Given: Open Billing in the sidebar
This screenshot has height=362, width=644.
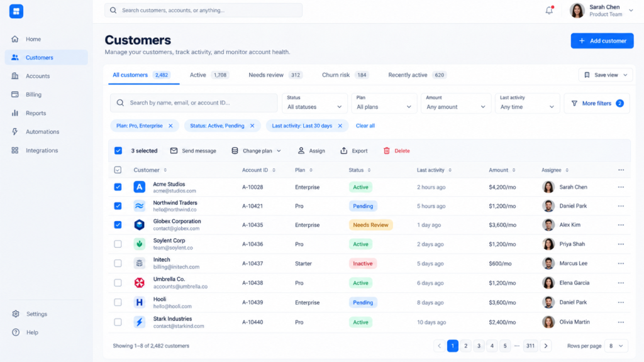Looking at the screenshot, I should (46, 94).
